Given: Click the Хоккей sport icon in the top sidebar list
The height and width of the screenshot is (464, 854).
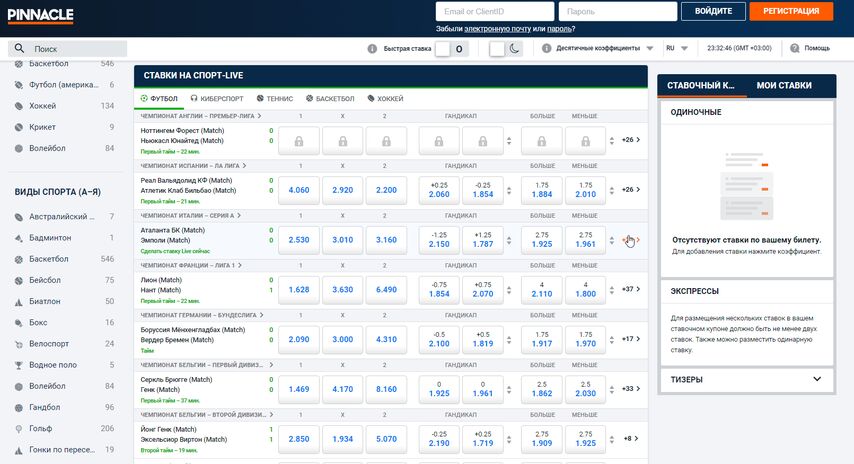Looking at the screenshot, I should (19, 106).
